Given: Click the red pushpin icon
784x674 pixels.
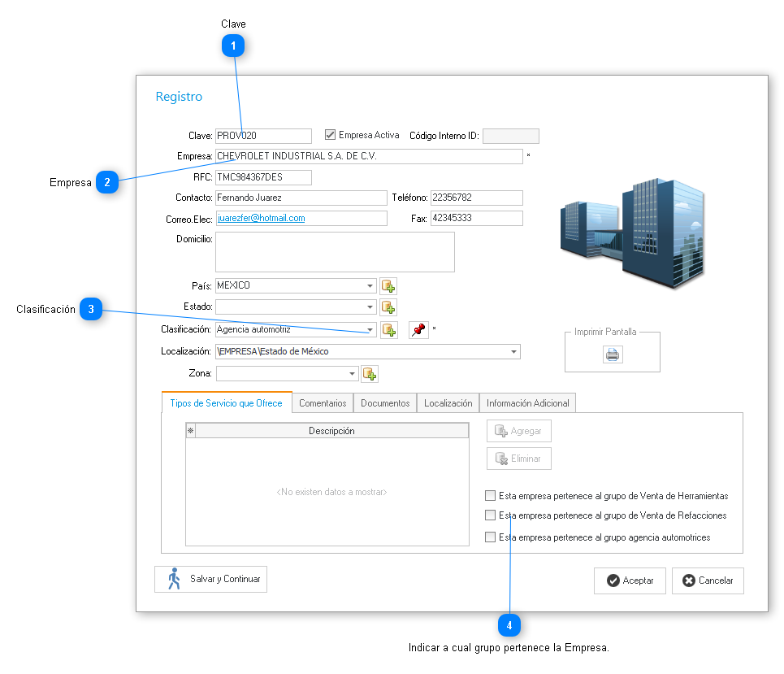Looking at the screenshot, I should (x=418, y=330).
